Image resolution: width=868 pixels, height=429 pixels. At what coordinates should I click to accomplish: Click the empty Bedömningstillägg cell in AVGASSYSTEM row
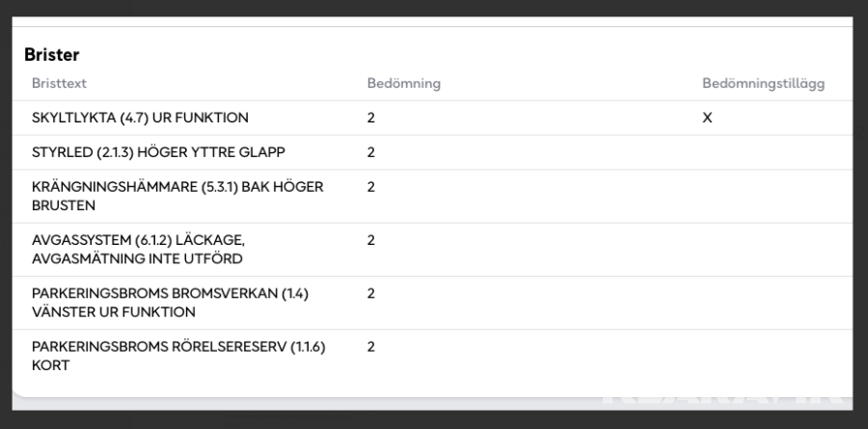[763, 249]
